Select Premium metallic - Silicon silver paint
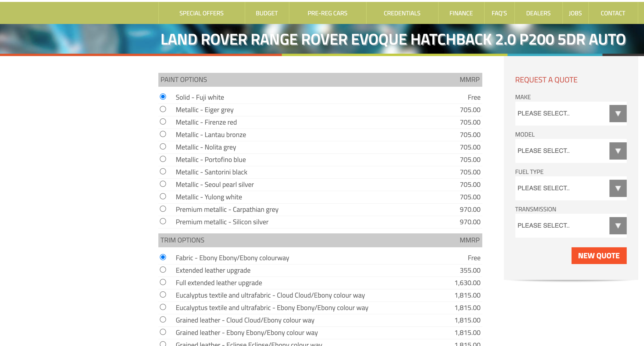The height and width of the screenshot is (346, 644). click(x=163, y=221)
